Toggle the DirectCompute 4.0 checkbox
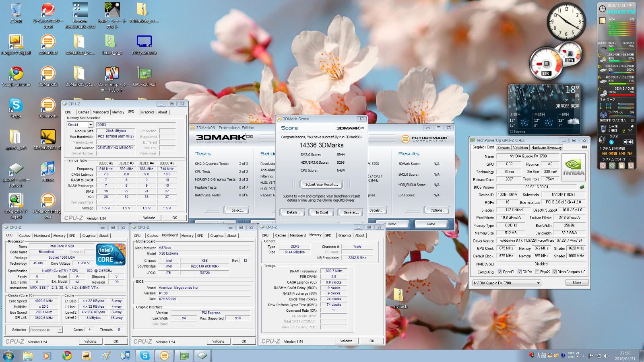Viewport: 644px width, 362px height. coord(554,272)
